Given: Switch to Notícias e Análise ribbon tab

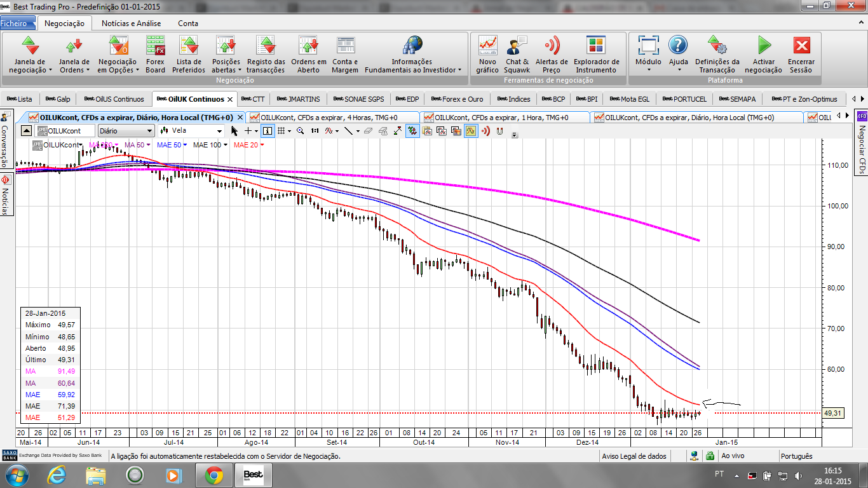Looking at the screenshot, I should tap(131, 24).
